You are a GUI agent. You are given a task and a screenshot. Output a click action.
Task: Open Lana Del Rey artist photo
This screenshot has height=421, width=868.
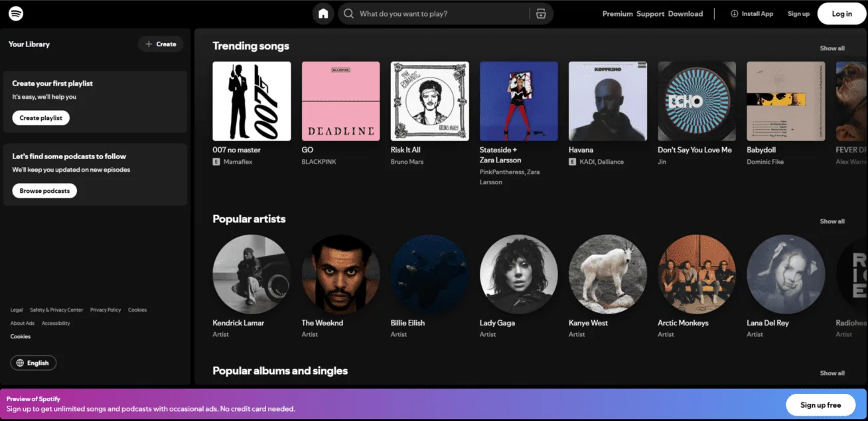[786, 274]
